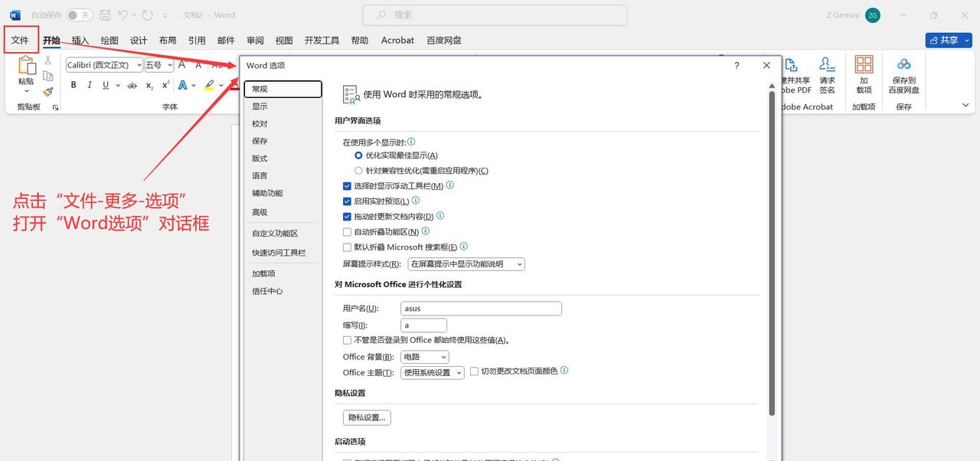This screenshot has width=980, height=461.
Task: Check 切勿更改文档页面颜色 checkbox
Action: 474,371
